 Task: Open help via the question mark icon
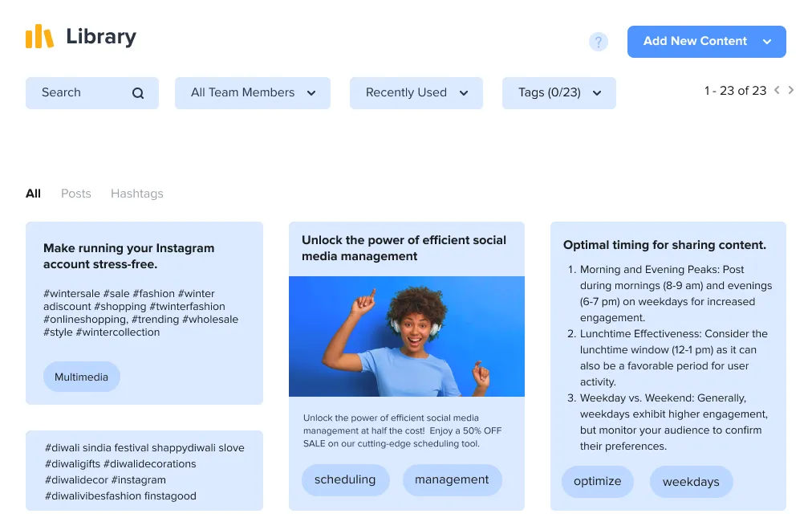[598, 42]
